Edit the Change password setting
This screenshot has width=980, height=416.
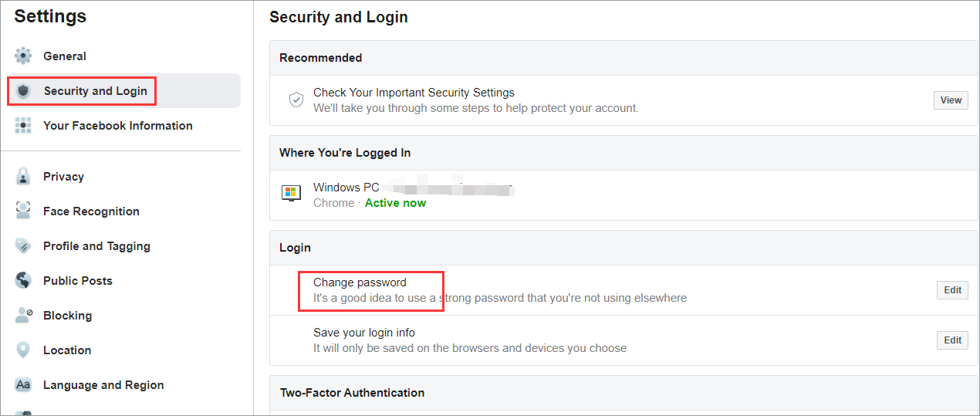tap(952, 290)
